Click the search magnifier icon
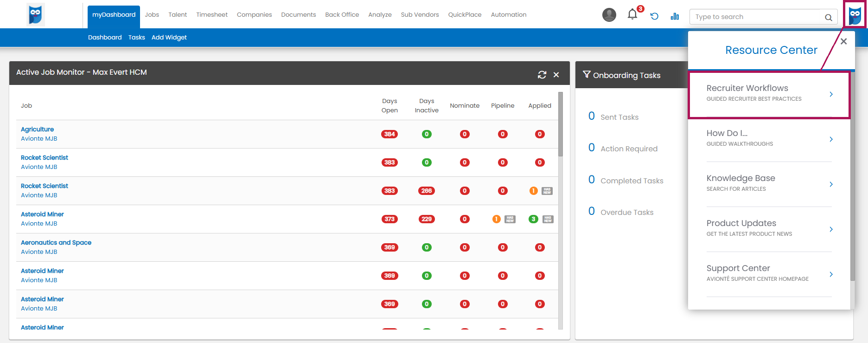 (828, 18)
